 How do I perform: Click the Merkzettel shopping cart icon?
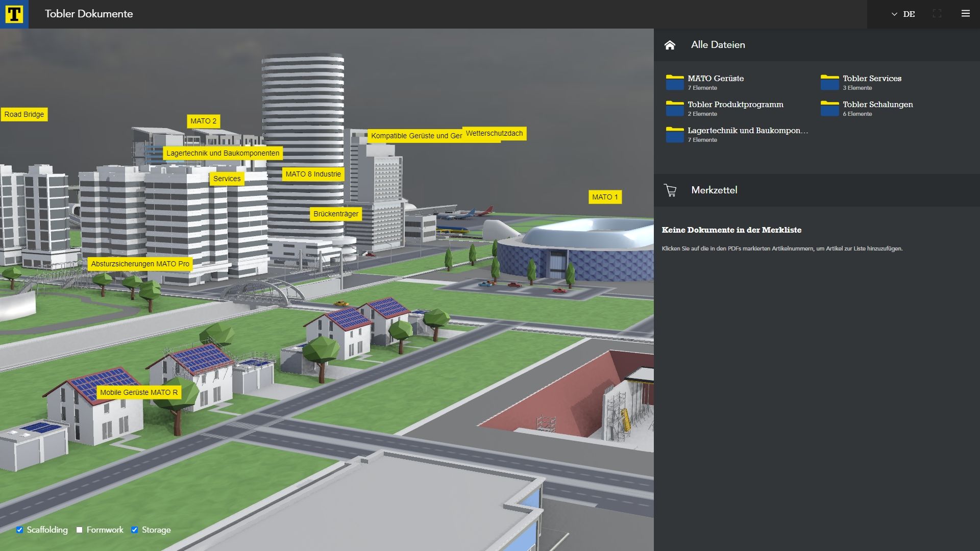(670, 190)
